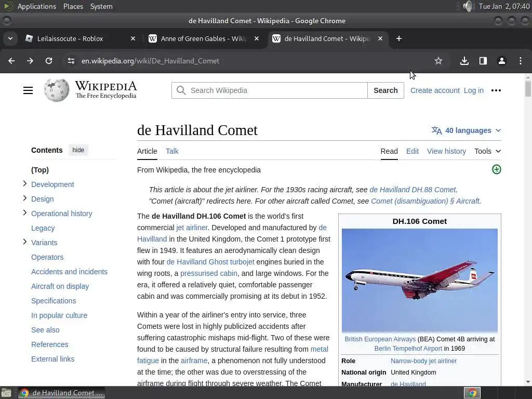
Task: Go forward with the browser forward arrow
Action: (x=30, y=61)
